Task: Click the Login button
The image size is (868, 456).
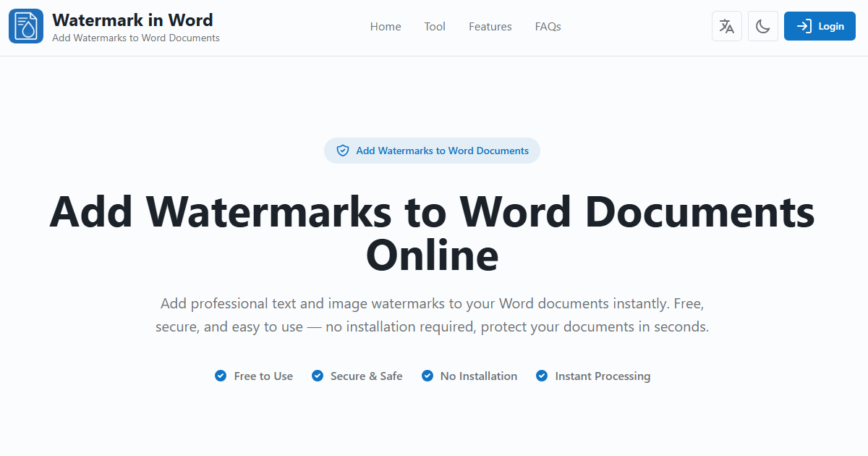Action: point(820,25)
